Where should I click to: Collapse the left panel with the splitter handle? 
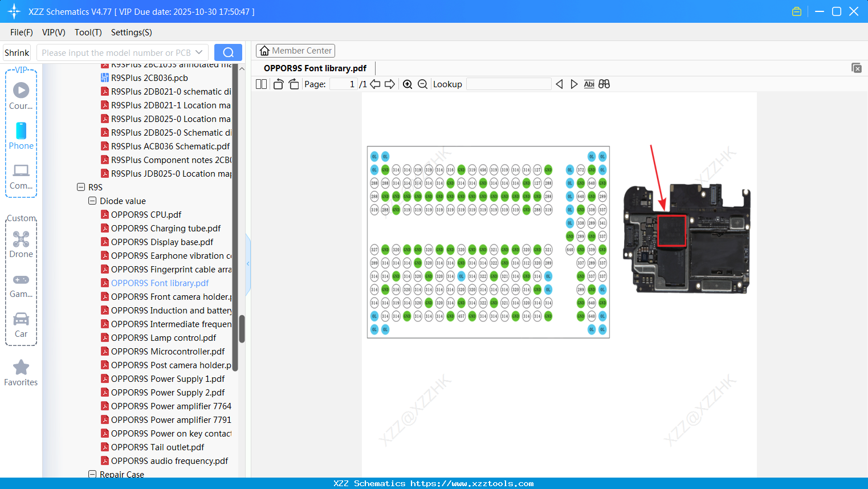tap(248, 263)
